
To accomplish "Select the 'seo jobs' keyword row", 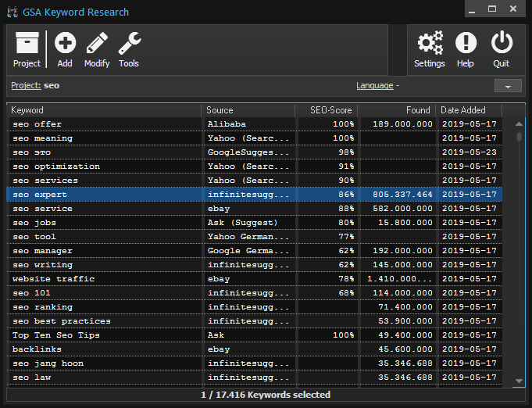I will [255, 223].
